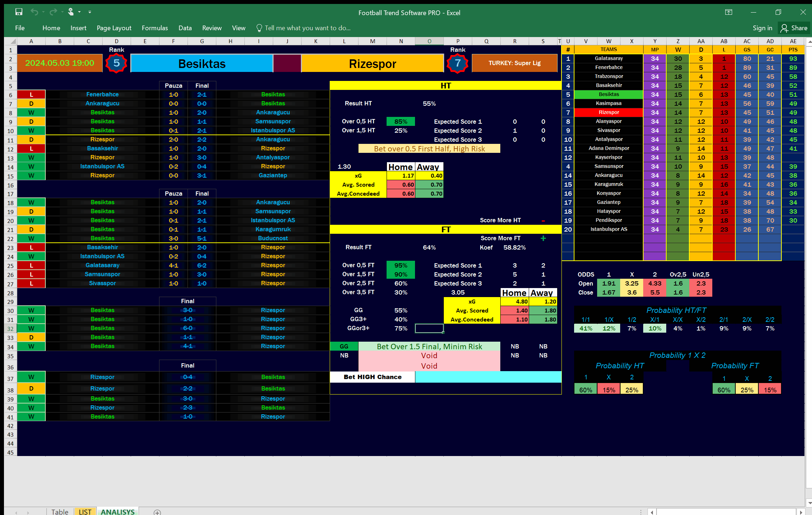Toggle Score More HT with the minus sign
This screenshot has height=515, width=812.
(543, 220)
